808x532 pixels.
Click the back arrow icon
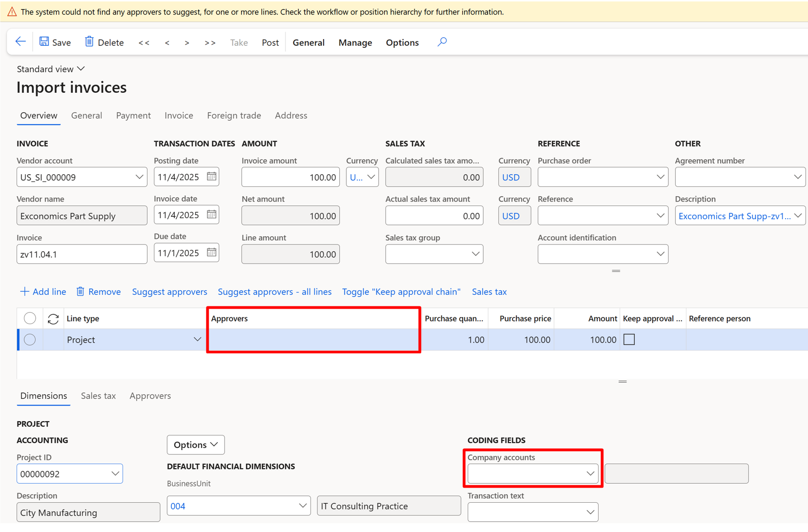click(x=21, y=42)
